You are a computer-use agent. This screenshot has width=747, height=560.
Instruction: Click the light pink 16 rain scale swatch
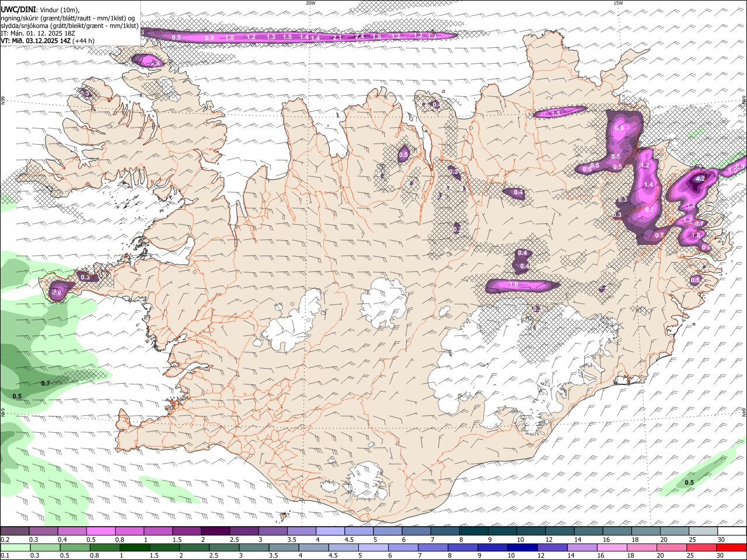(611, 547)
